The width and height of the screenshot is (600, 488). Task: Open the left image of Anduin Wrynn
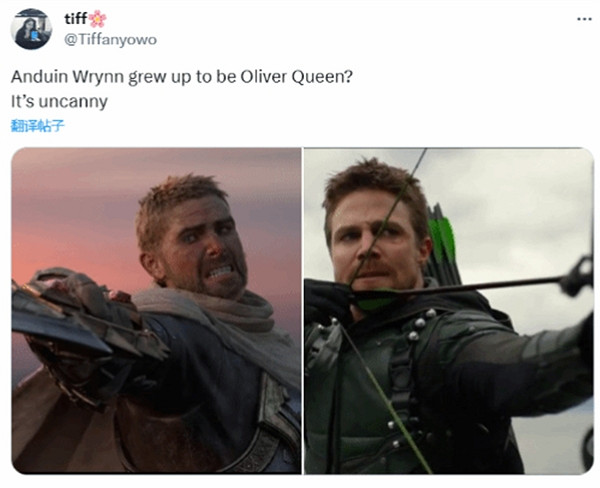point(156,311)
